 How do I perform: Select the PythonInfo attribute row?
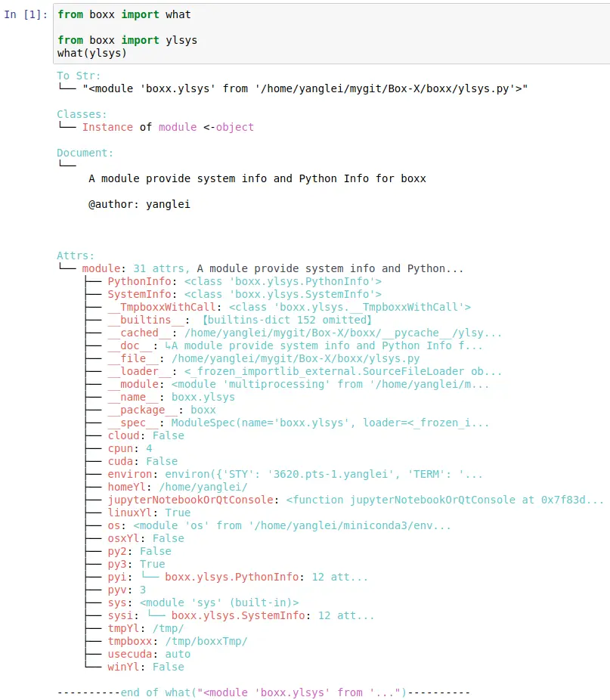[x=245, y=281]
